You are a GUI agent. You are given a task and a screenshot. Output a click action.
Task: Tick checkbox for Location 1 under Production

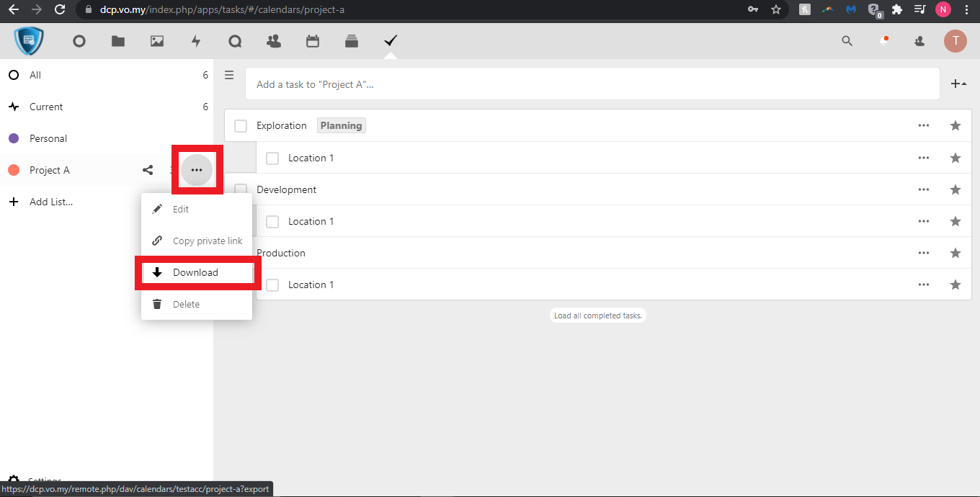pos(272,285)
